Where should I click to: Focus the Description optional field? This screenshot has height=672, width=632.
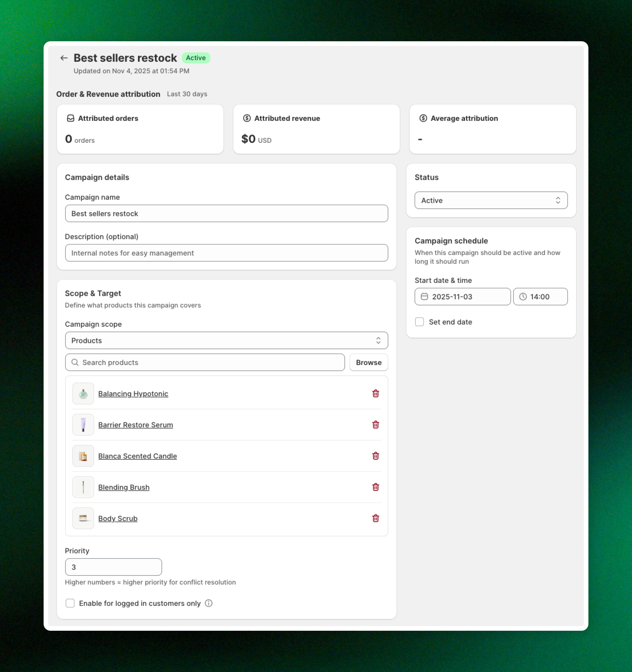click(227, 253)
